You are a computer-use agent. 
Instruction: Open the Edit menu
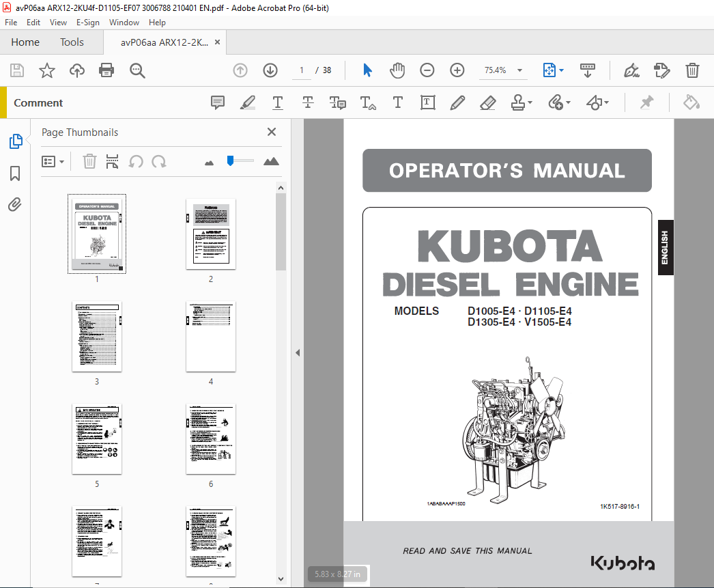click(x=33, y=23)
